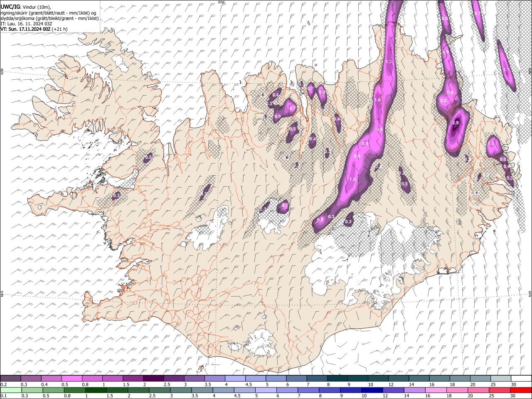532x399 pixels.
Task: Pick the light pink 16 mm rain swatch
Action: (x=436, y=390)
